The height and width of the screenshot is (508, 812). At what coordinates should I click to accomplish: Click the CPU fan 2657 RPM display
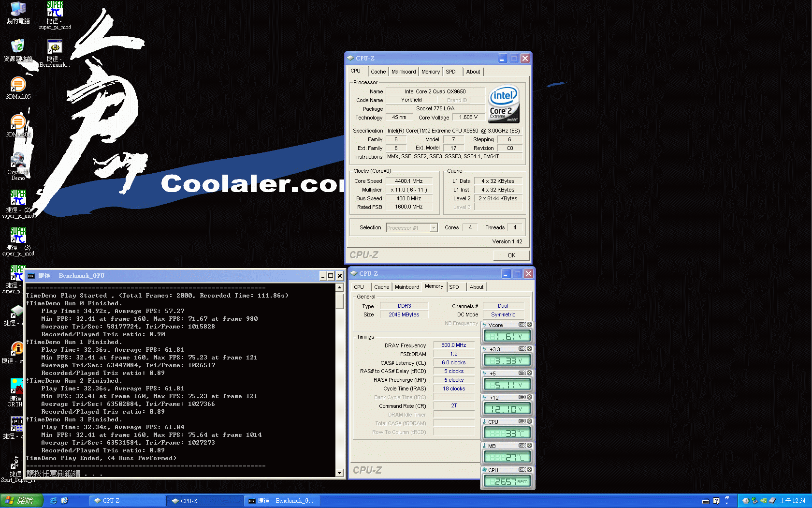pyautogui.click(x=507, y=481)
